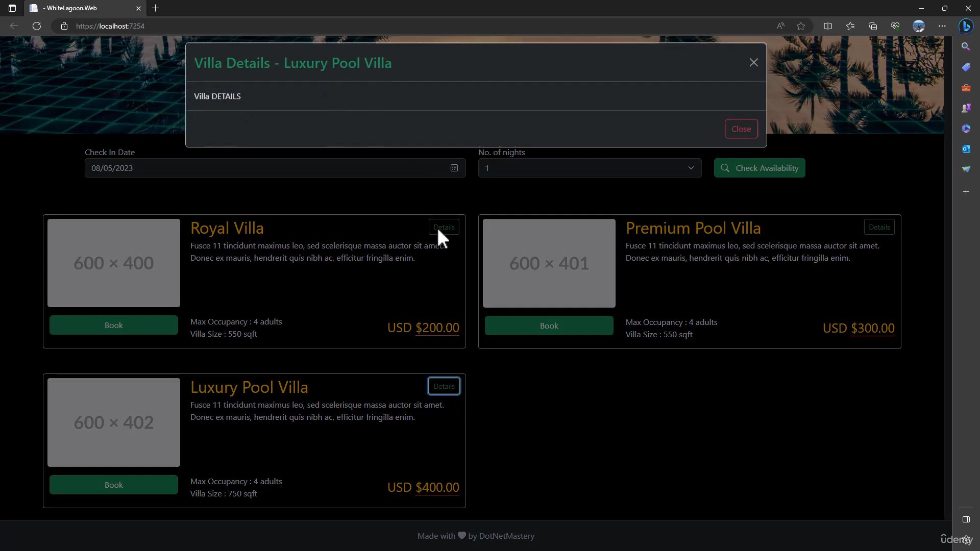Open Read aloud icon in address bar
The width and height of the screenshot is (980, 551).
click(x=780, y=26)
